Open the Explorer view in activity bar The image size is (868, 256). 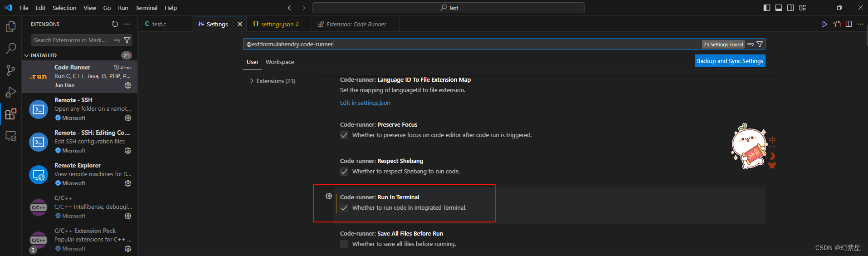click(x=10, y=27)
